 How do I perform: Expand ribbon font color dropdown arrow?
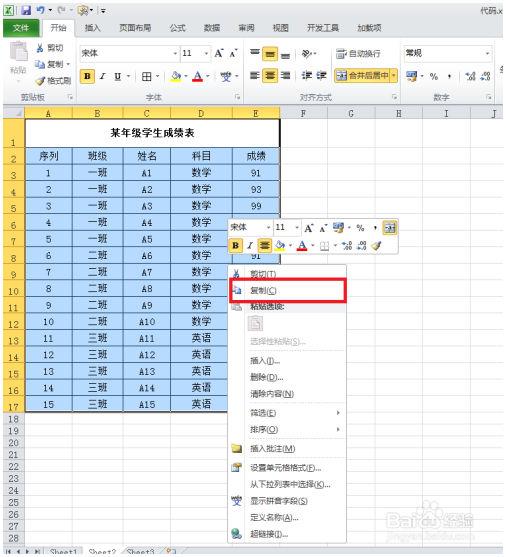point(208,76)
